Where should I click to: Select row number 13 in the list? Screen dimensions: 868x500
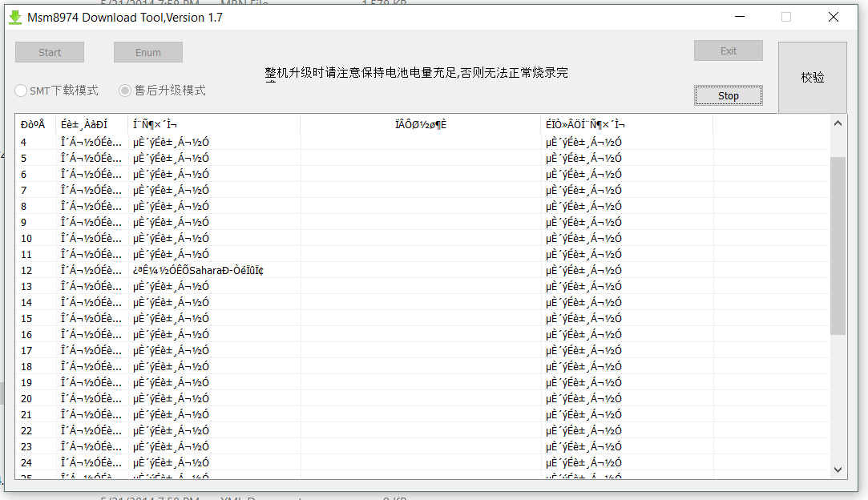click(422, 287)
